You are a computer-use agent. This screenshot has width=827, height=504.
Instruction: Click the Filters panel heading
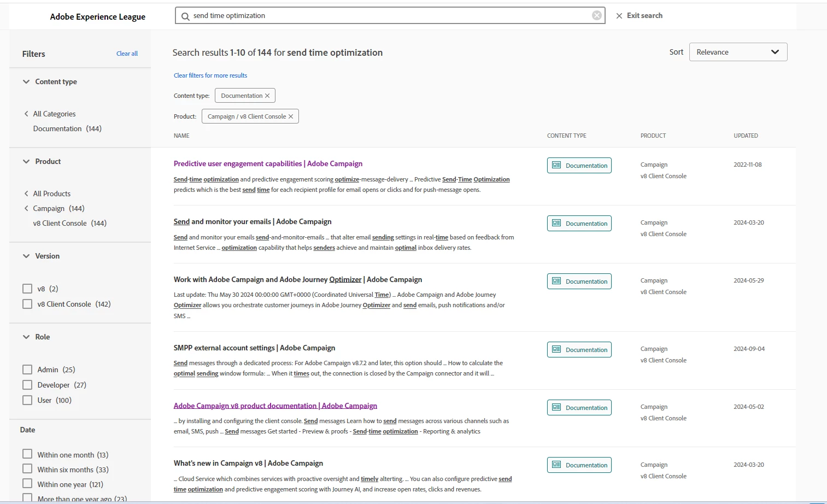34,54
